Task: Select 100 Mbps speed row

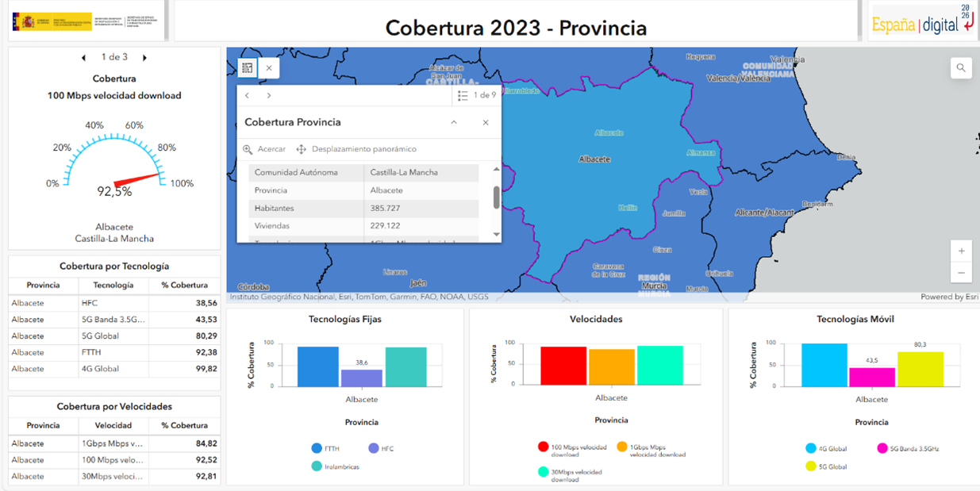Action: (114, 460)
